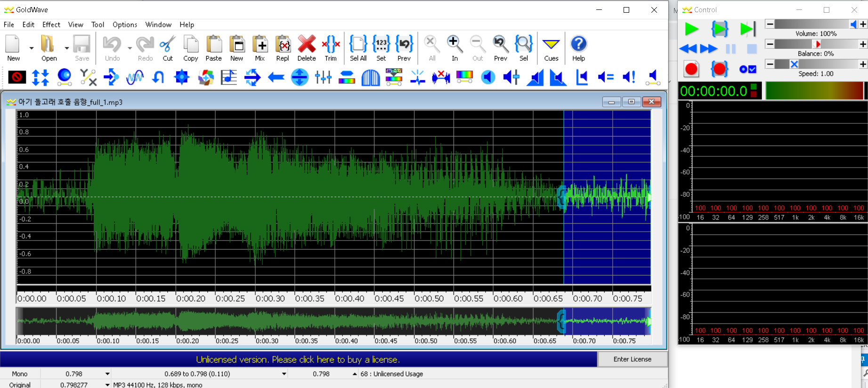This screenshot has height=388, width=868.
Task: Click the Mix toolbar button
Action: coord(260,48)
